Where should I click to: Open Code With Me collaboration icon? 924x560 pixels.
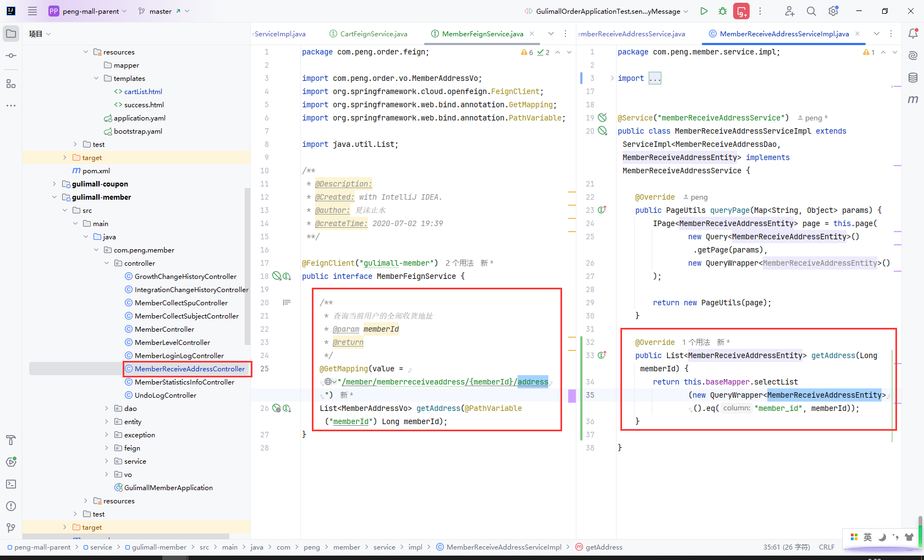(x=789, y=11)
